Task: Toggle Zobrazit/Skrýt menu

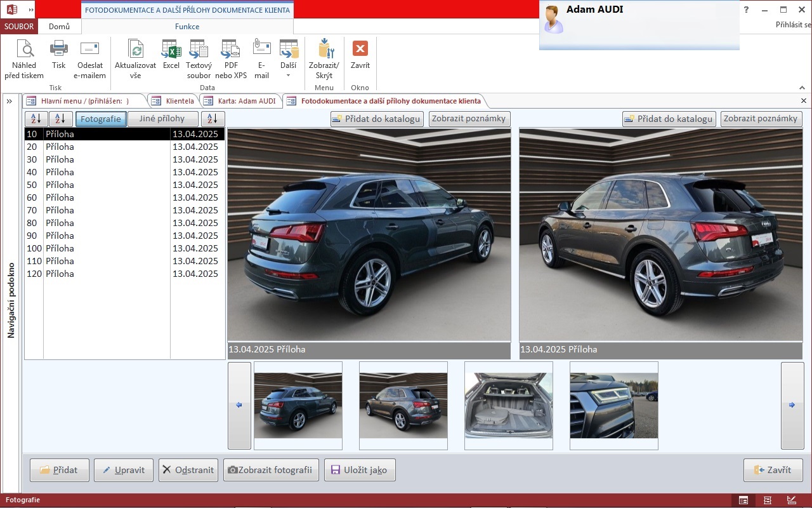Action: 324,58
